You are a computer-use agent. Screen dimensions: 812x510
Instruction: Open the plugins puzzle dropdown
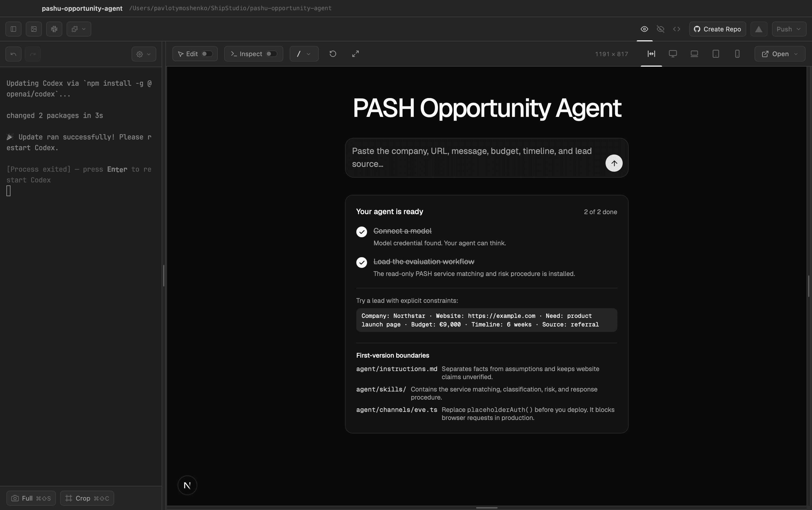pos(79,29)
